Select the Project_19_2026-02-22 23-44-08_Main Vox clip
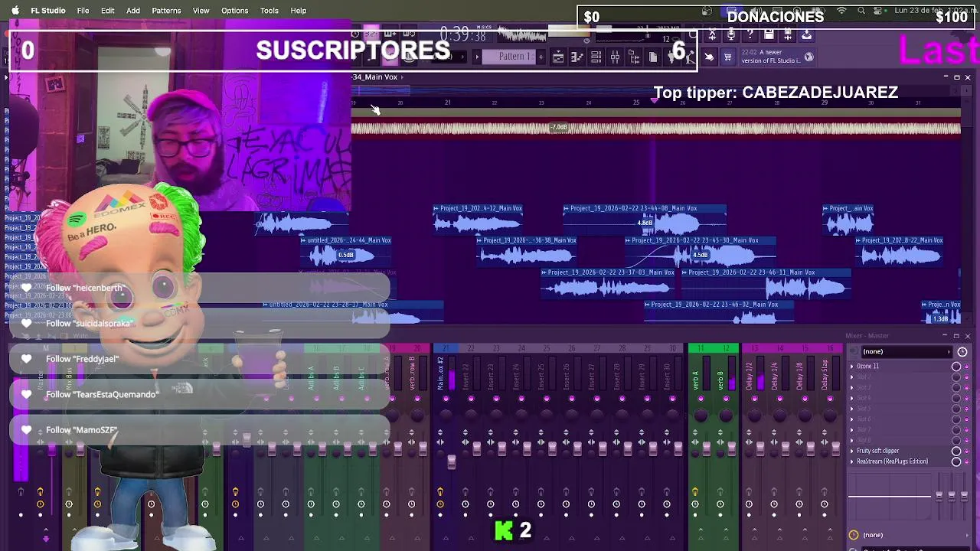This screenshot has height=551, width=980. point(645,219)
